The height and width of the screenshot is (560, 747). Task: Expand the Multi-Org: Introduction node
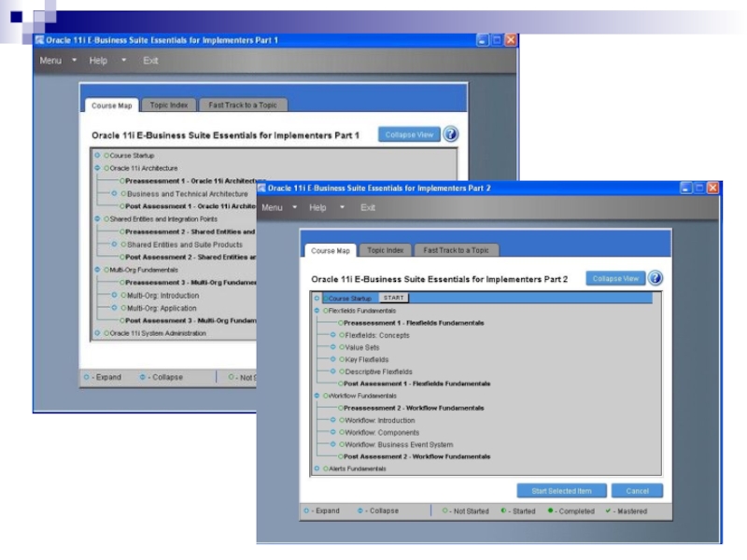pos(114,295)
